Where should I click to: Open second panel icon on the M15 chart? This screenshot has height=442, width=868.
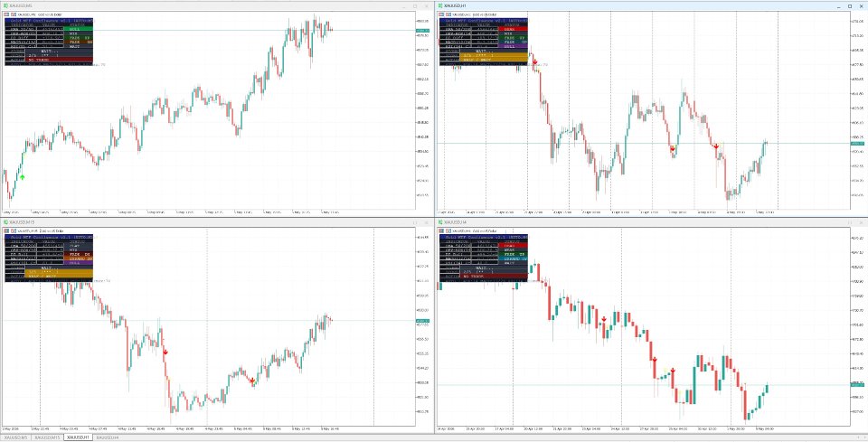(13, 230)
